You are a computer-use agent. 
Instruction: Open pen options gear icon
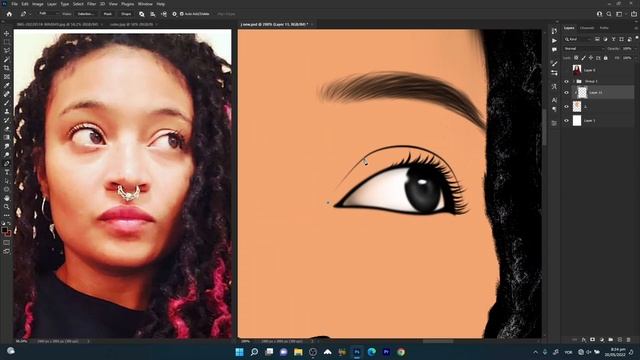[174, 14]
